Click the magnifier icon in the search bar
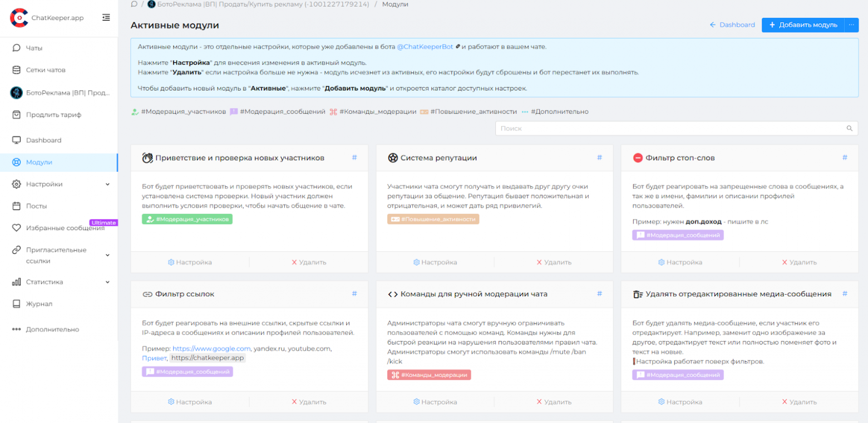Image resolution: width=868 pixels, height=423 pixels. (850, 128)
